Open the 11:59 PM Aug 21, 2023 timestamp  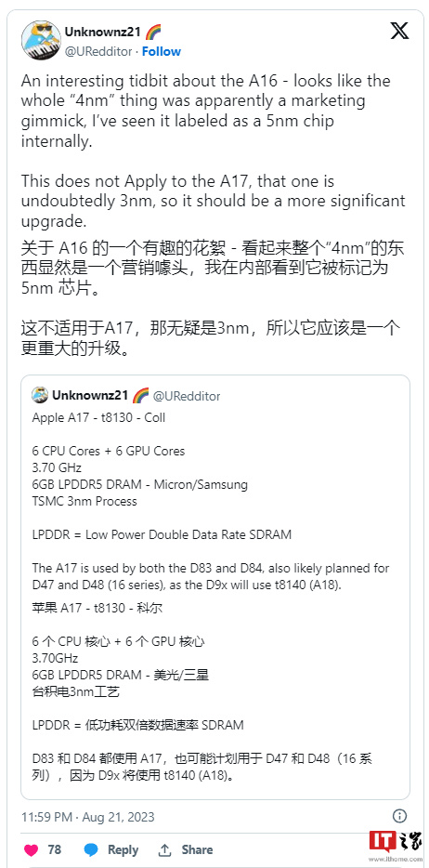[x=88, y=817]
